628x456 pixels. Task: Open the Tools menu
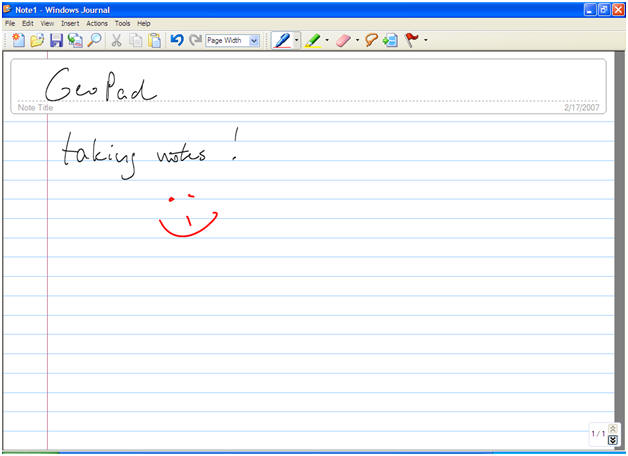coord(122,23)
